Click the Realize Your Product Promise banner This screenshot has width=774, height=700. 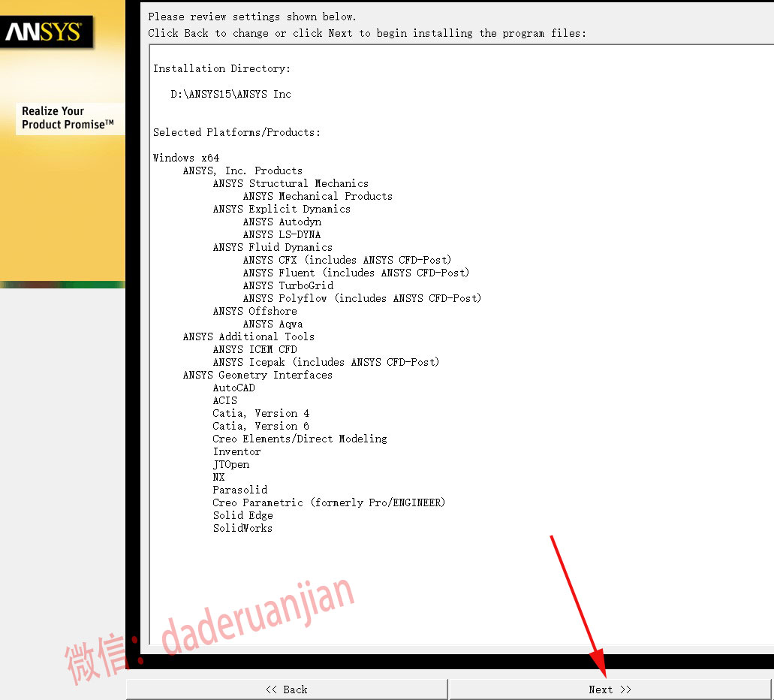point(68,118)
